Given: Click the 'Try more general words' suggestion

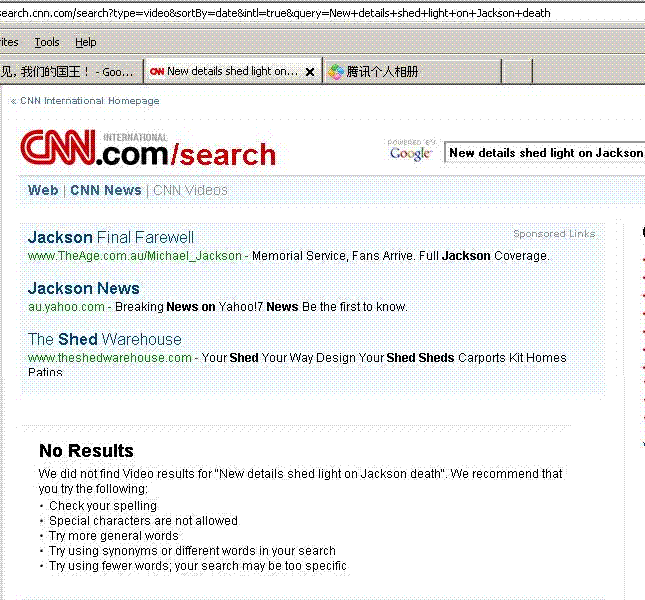Looking at the screenshot, I should tap(114, 535).
